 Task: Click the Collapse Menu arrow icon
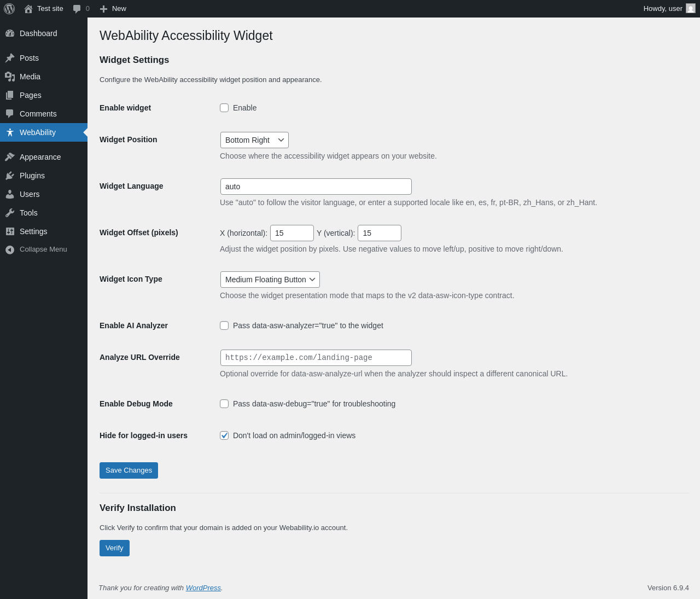10,249
